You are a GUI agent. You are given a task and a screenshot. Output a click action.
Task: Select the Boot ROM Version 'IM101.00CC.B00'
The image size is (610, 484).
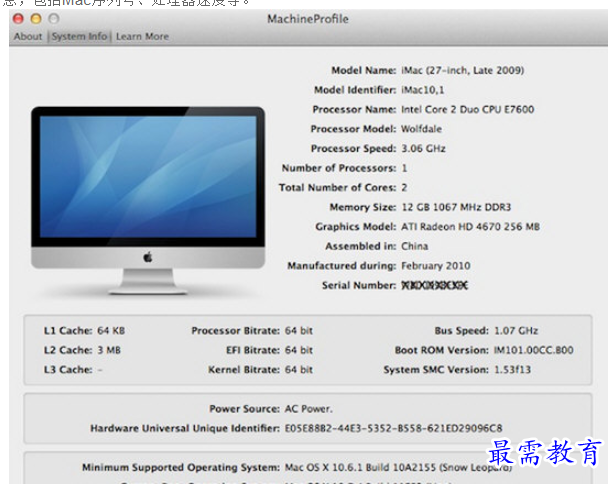pos(534,350)
